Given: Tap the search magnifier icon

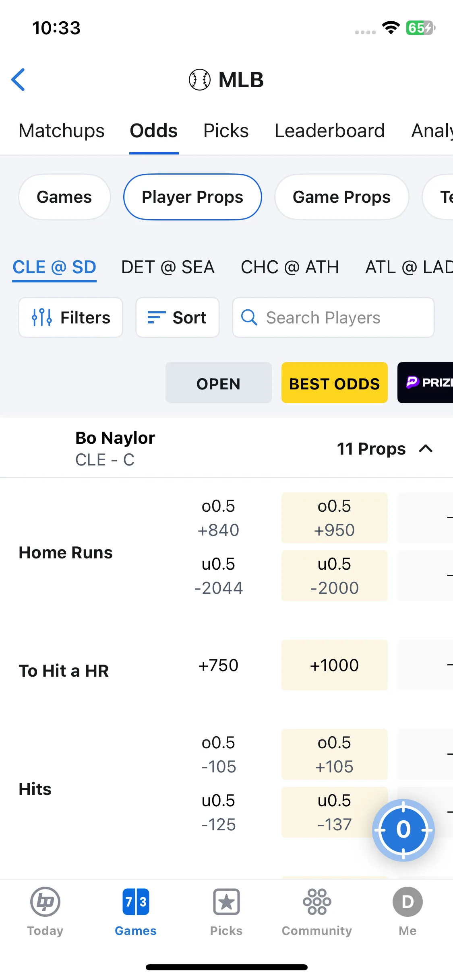Looking at the screenshot, I should (249, 317).
